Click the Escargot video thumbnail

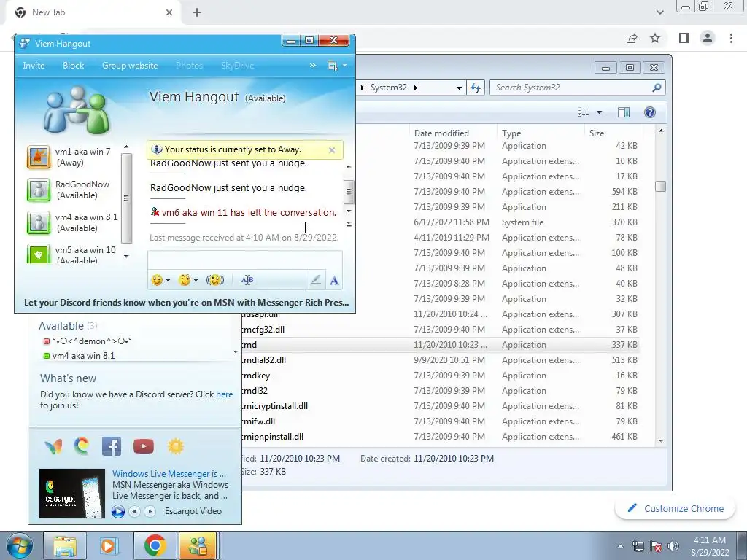click(x=72, y=494)
